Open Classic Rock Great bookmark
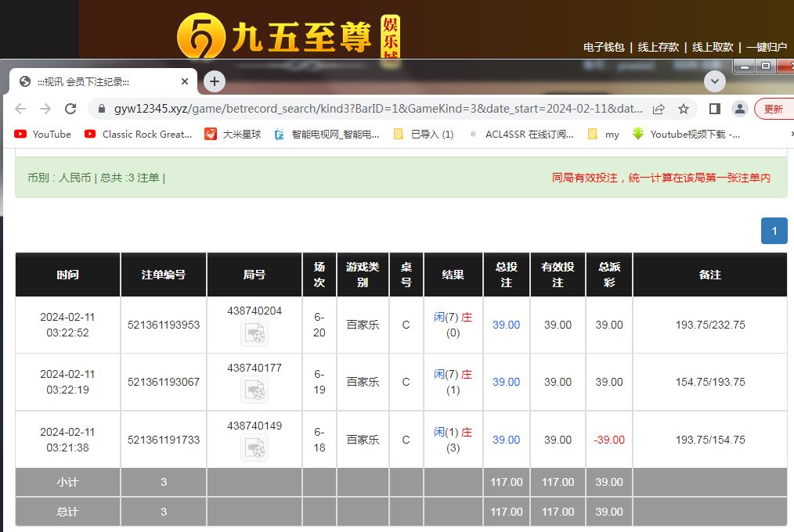Image resolution: width=794 pixels, height=532 pixels. tap(139, 134)
